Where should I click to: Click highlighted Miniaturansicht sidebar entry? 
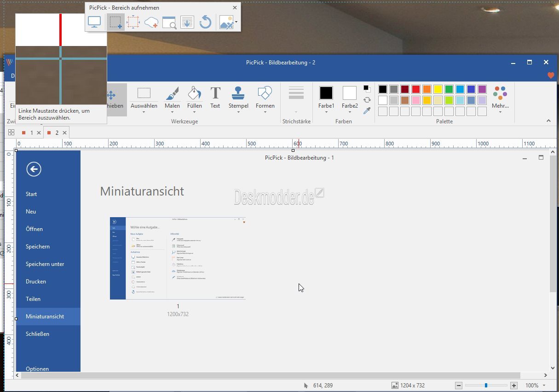48,317
